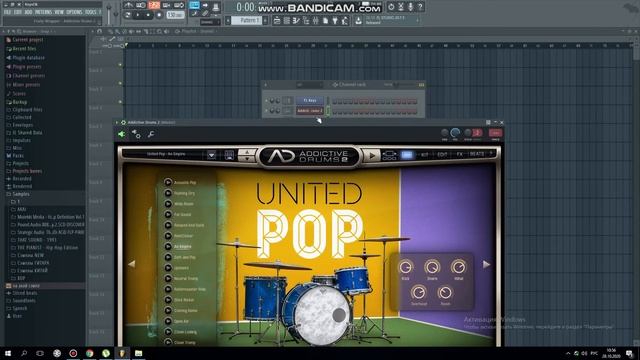Preview the Air Empire preset
The image size is (640, 360).
[x=168, y=247]
